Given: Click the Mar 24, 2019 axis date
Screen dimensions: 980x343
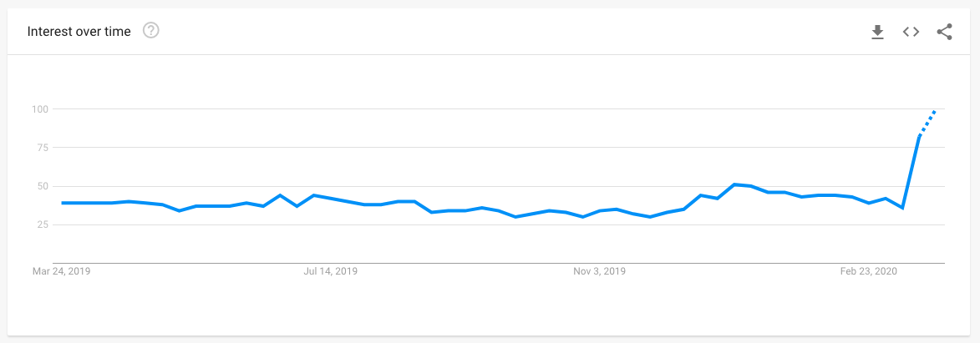Looking at the screenshot, I should click(x=62, y=272).
